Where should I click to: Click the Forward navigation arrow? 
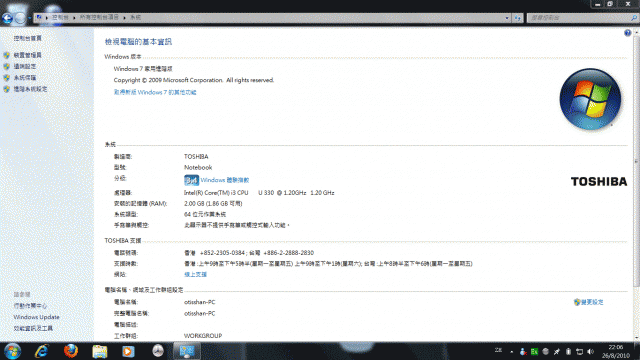coord(20,18)
